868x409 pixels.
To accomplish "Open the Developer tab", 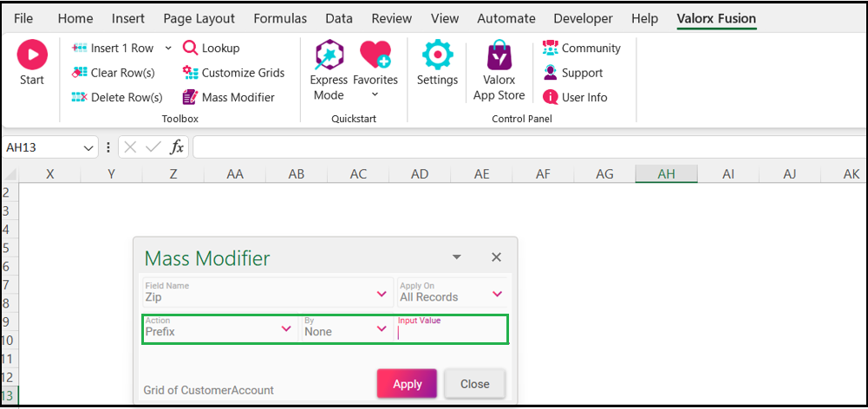I will [583, 18].
